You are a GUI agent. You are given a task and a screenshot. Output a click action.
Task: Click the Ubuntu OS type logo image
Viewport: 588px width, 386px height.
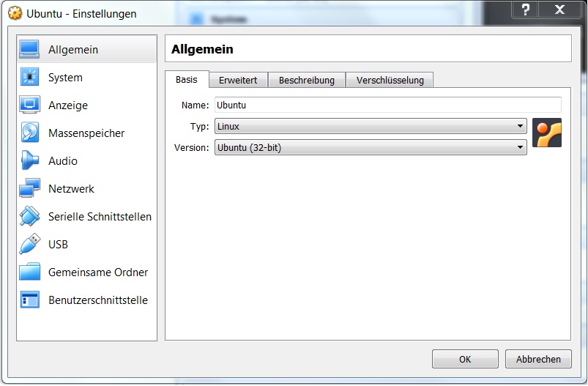click(547, 133)
